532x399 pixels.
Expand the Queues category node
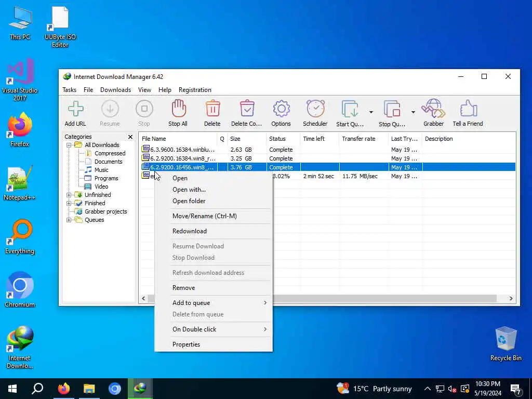pyautogui.click(x=69, y=220)
